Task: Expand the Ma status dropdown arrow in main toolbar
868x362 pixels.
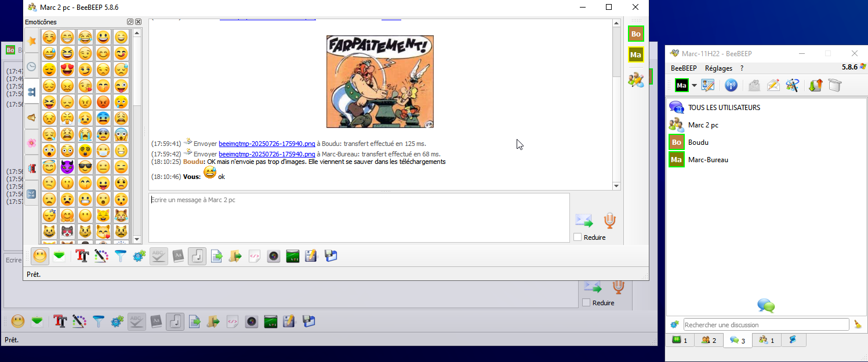Action: tap(694, 86)
